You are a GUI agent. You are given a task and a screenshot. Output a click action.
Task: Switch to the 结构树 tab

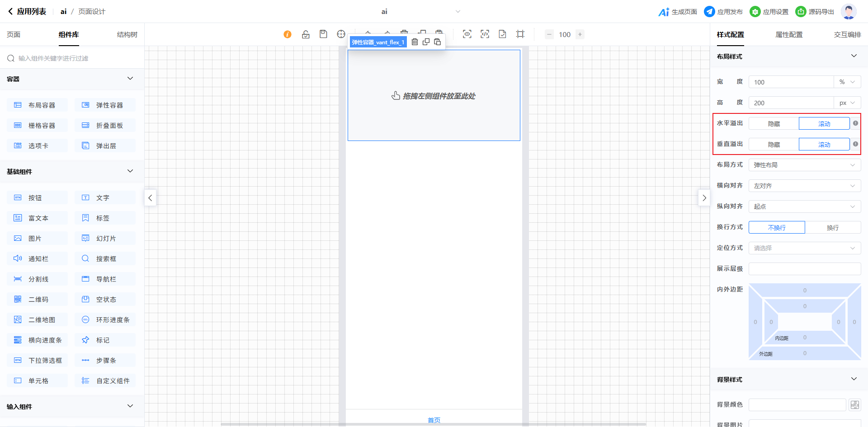(x=127, y=35)
